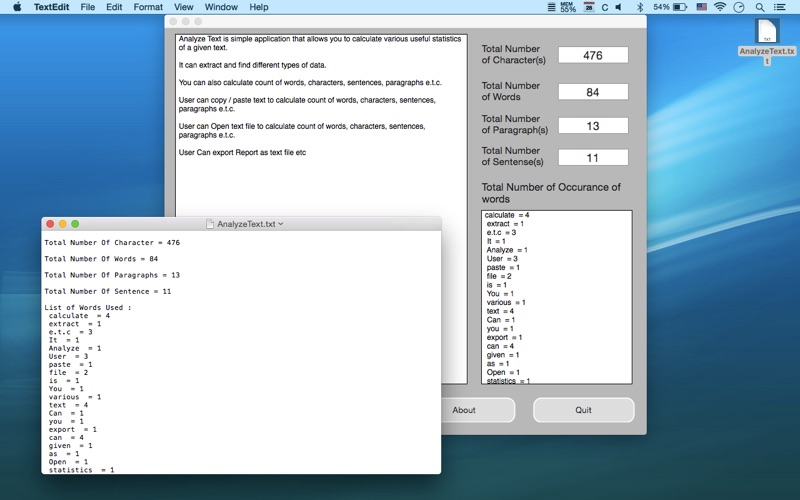Click the MEM 55% memory monitor icon
This screenshot has height=500, width=800.
(x=568, y=7)
